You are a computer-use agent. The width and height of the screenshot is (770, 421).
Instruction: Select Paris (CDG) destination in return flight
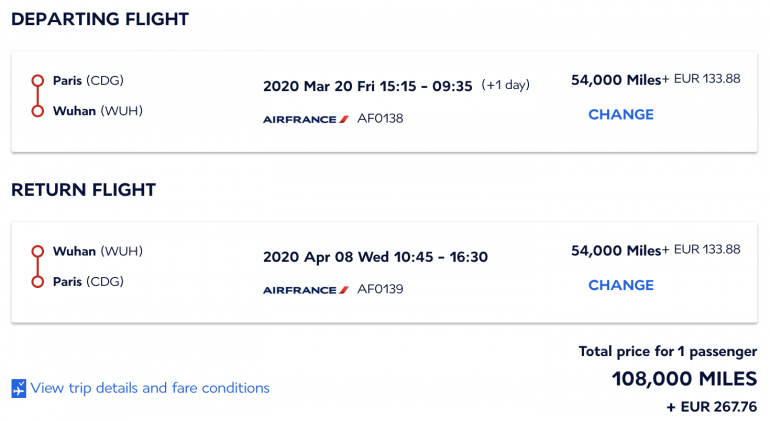pos(88,281)
